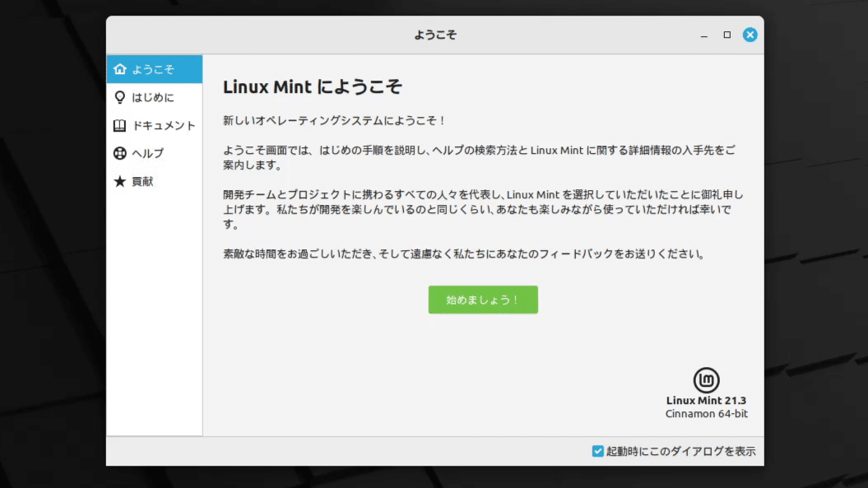The height and width of the screenshot is (488, 868).
Task: Select the ようこそ sidebar tab
Action: pyautogui.click(x=155, y=69)
